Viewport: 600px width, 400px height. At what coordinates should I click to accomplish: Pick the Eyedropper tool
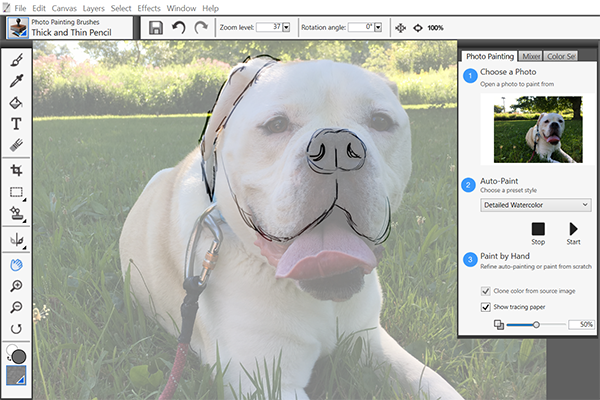coord(16,81)
